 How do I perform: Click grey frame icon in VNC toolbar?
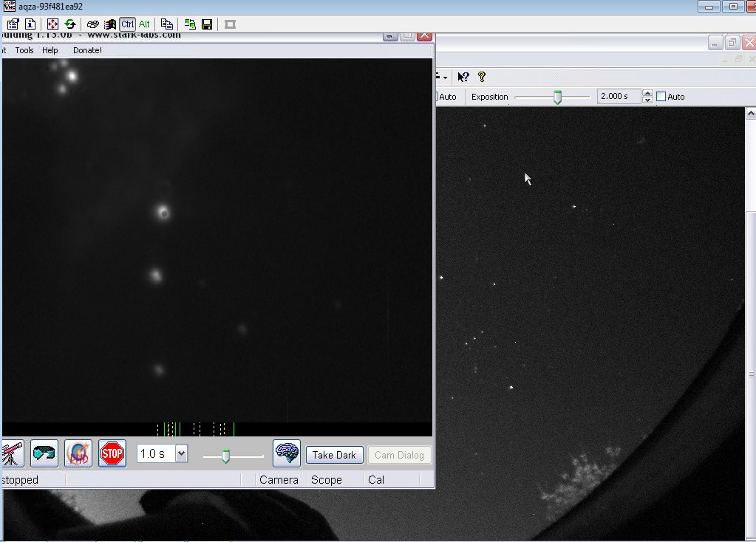[230, 24]
